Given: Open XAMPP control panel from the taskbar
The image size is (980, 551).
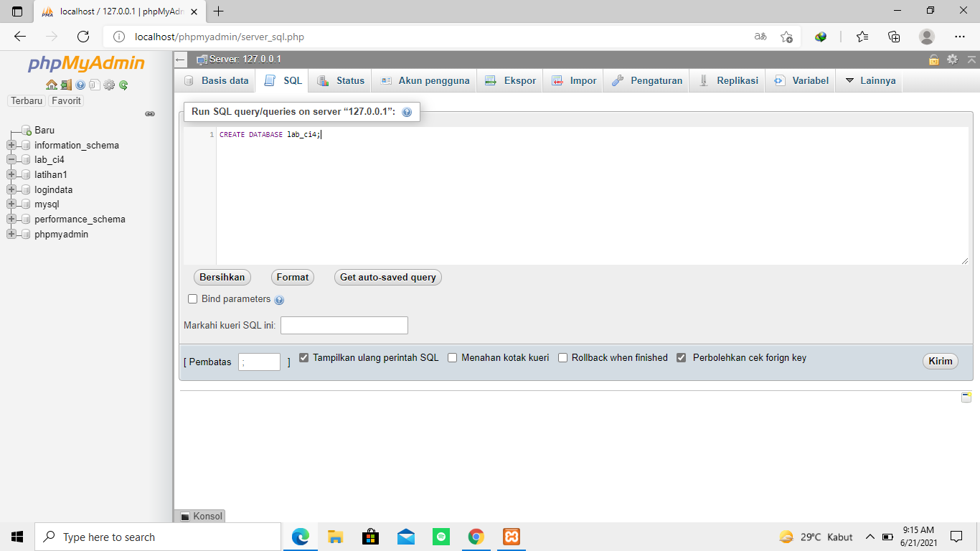Looking at the screenshot, I should coord(511,537).
